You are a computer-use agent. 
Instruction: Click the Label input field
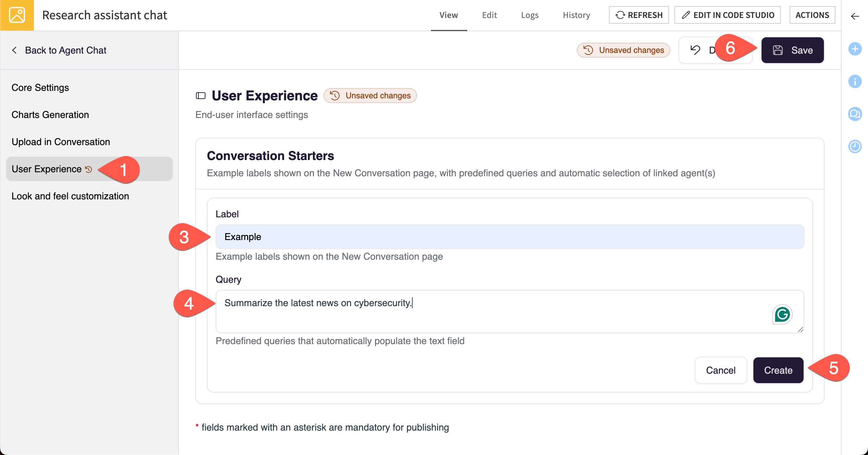click(x=510, y=237)
